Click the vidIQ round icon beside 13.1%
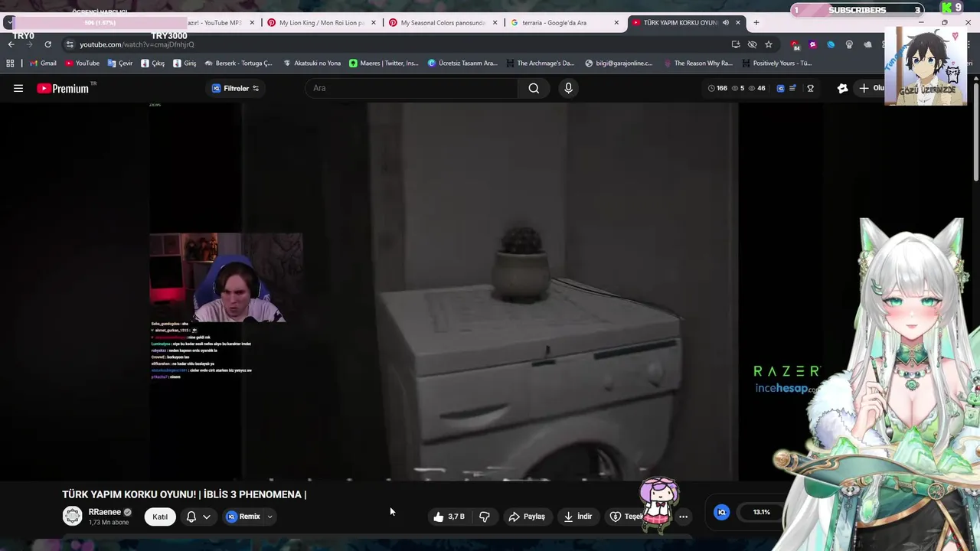Image resolution: width=980 pixels, height=551 pixels. click(x=721, y=512)
